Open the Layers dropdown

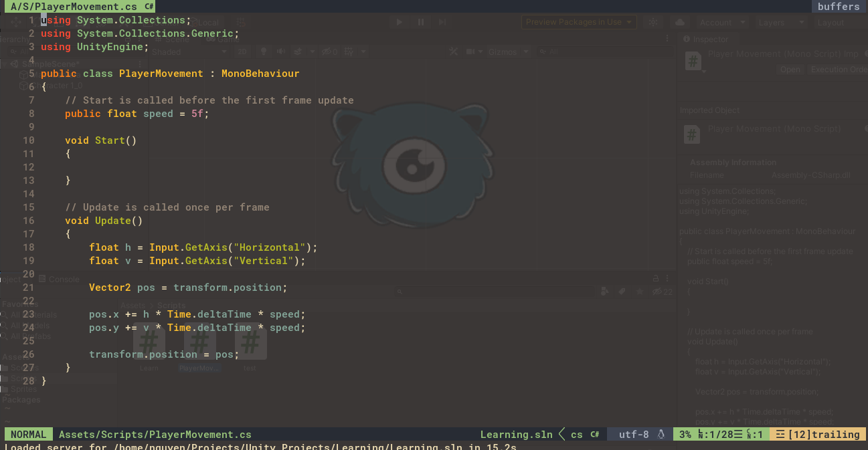coord(780,21)
